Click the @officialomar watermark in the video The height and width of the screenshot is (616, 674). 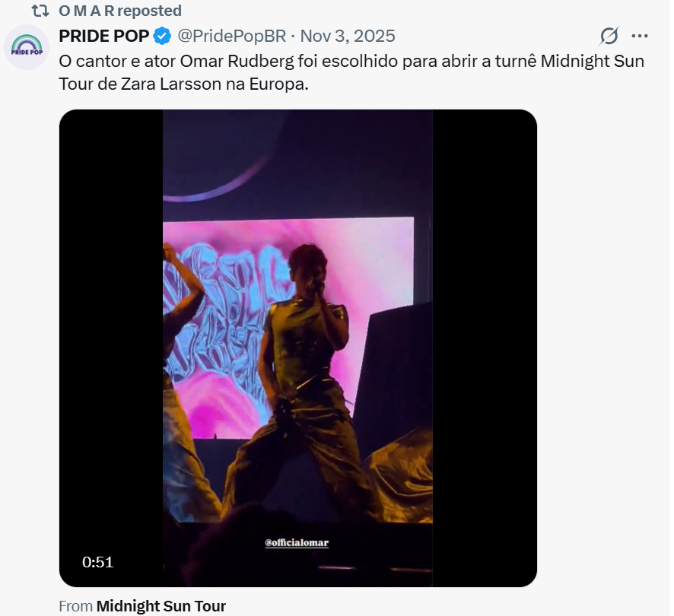click(297, 543)
